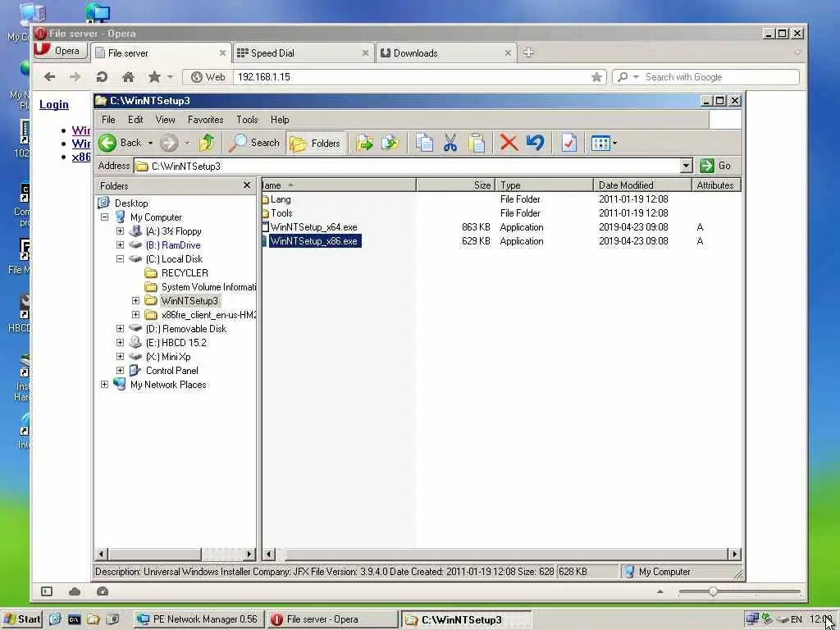This screenshot has width=840, height=630.
Task: Select System Volume Information folder
Action: pos(208,286)
